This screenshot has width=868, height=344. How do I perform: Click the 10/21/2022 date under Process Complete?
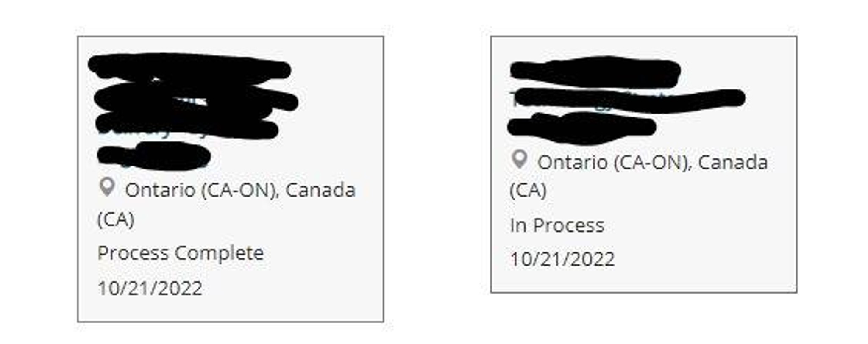pyautogui.click(x=150, y=289)
